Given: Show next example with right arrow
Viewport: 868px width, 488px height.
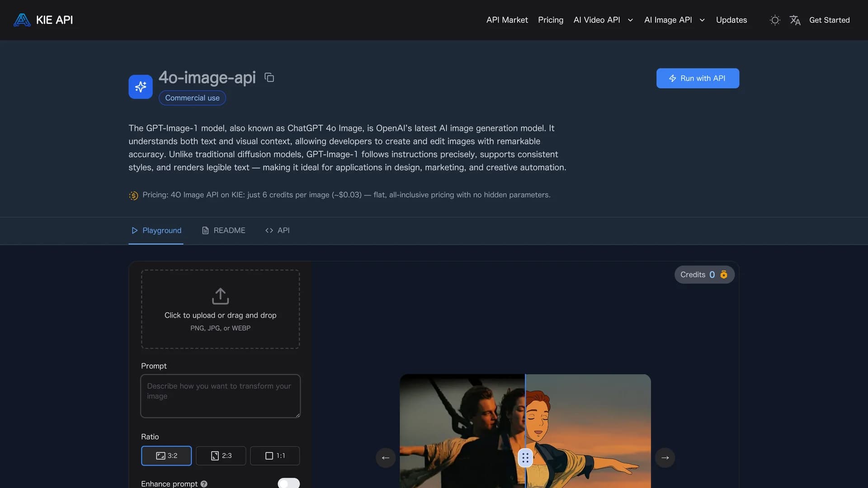Looking at the screenshot, I should tap(665, 458).
